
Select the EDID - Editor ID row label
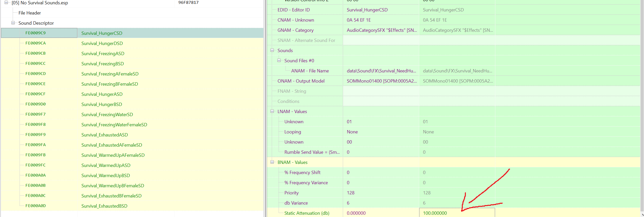pyautogui.click(x=293, y=10)
